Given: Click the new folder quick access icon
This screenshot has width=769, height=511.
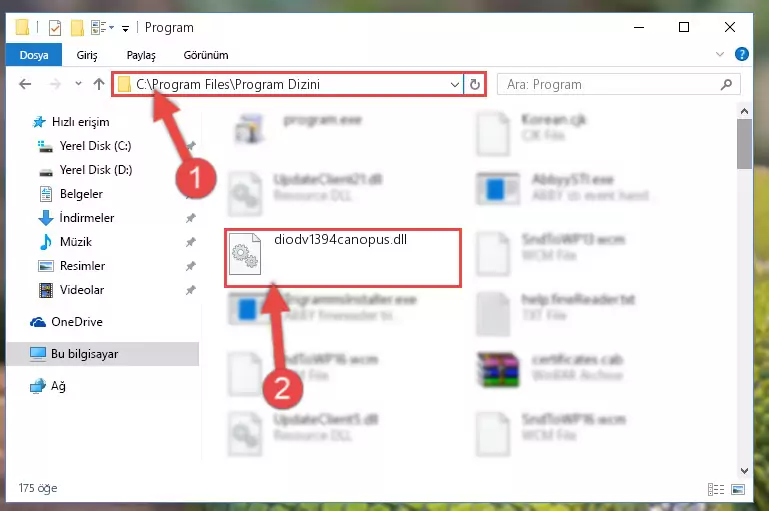Looking at the screenshot, I should (x=77, y=28).
